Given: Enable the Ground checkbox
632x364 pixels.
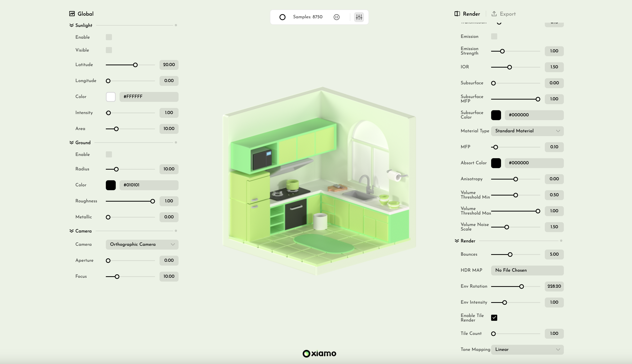Looking at the screenshot, I should click(x=109, y=155).
